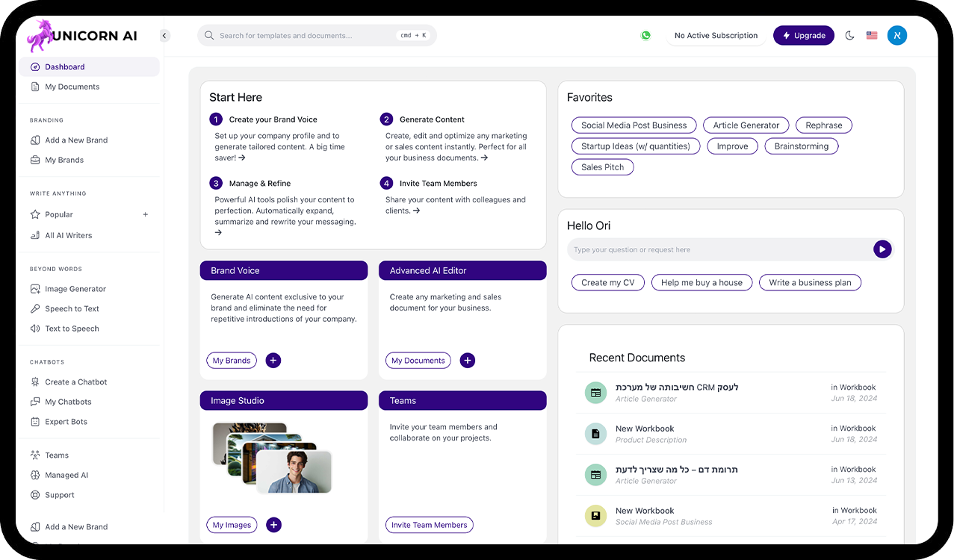Open New Workbook Product Description document
This screenshot has height=560, width=954.
(731, 434)
